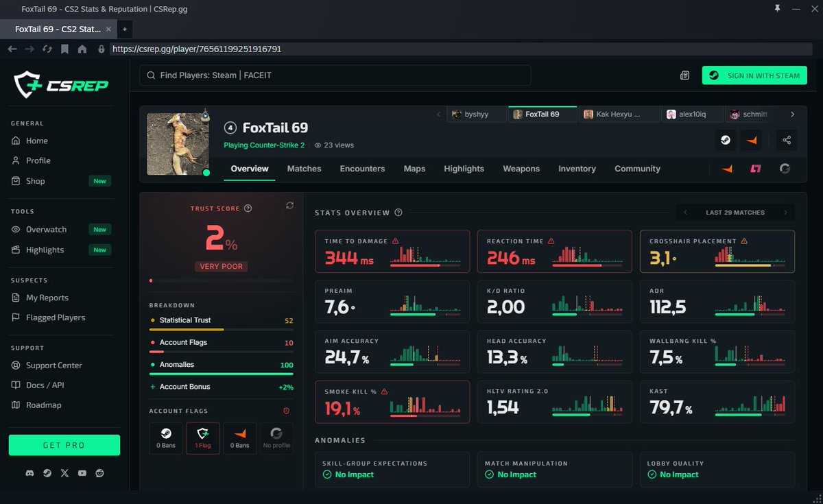The height and width of the screenshot is (504, 823).
Task: Click Stats Overview help question mark
Action: coord(398,213)
